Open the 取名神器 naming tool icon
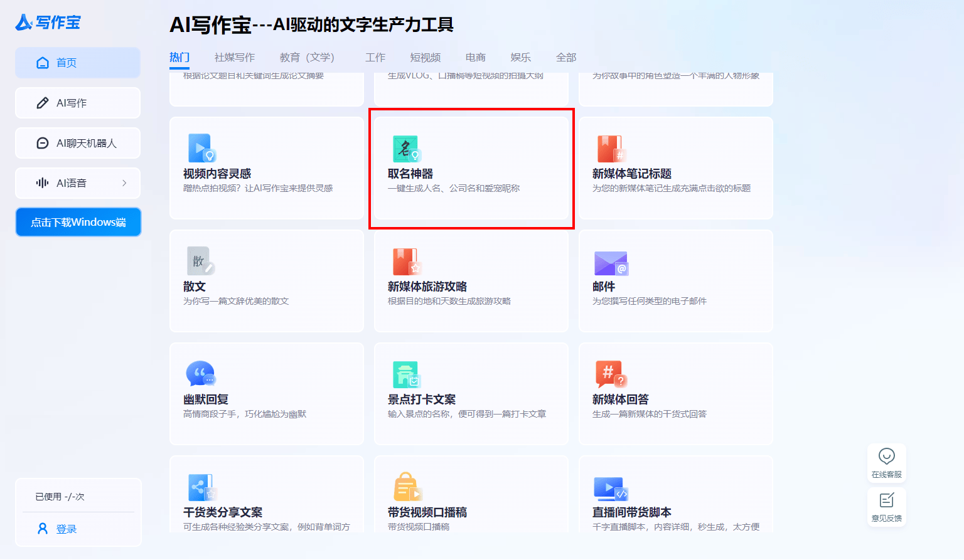This screenshot has width=964, height=560. (406, 149)
